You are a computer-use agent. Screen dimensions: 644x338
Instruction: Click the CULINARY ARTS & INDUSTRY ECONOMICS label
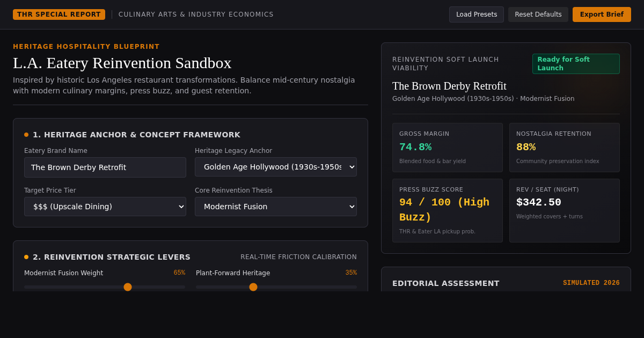[x=196, y=14]
